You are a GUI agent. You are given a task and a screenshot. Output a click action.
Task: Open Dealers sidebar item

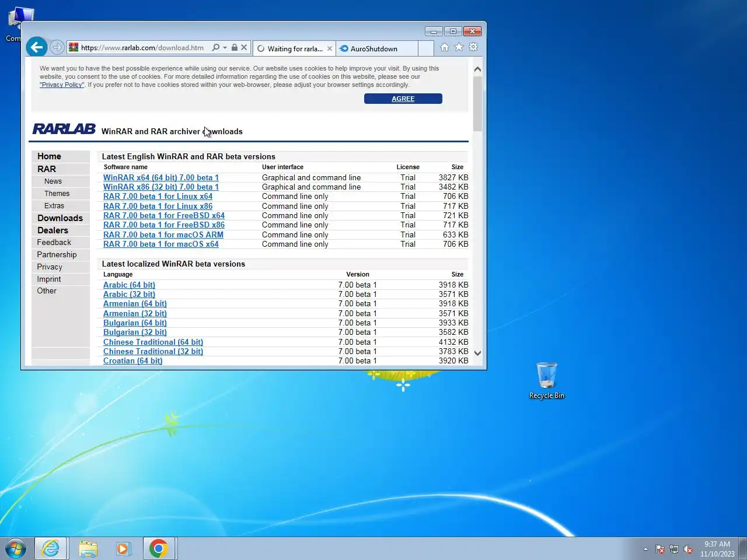click(x=53, y=230)
